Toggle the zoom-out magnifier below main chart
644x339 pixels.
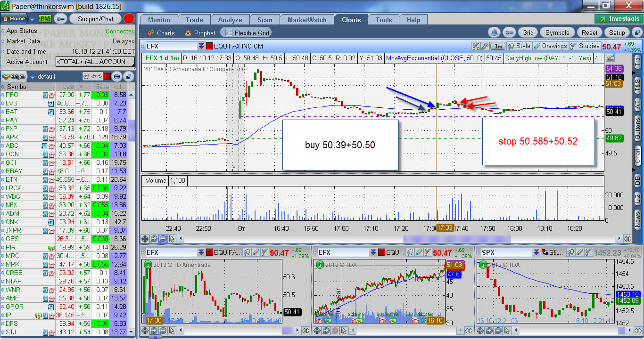(163, 239)
